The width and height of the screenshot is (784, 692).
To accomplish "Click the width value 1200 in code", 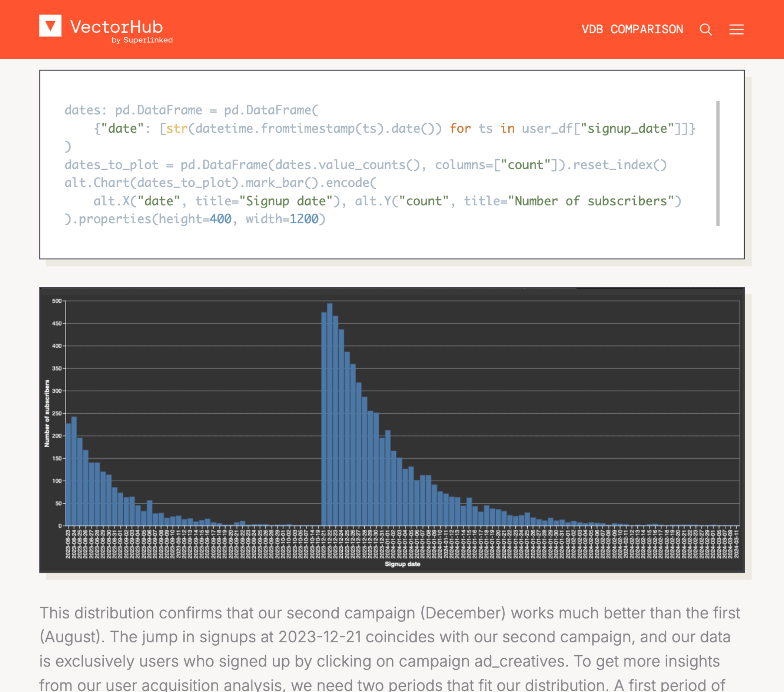I will click(304, 219).
